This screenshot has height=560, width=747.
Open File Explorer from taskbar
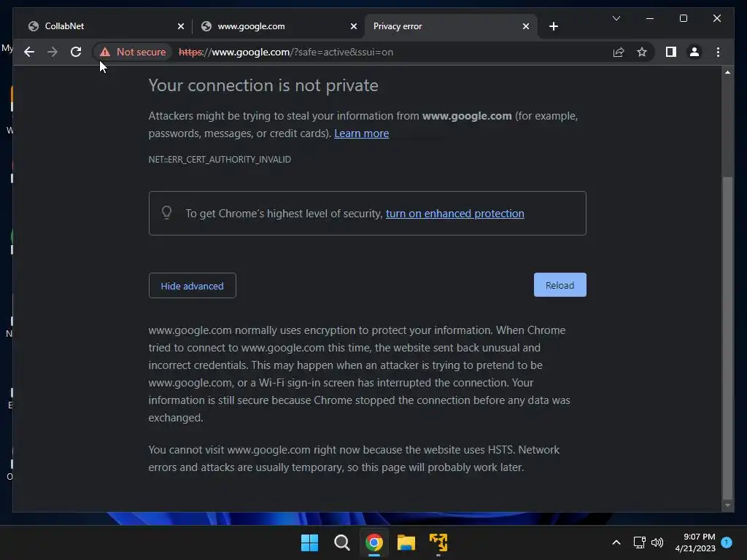[x=406, y=542]
